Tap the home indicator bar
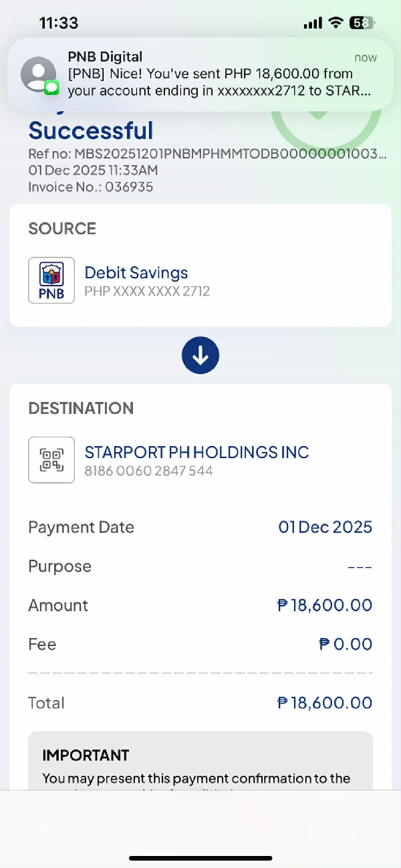The height and width of the screenshot is (868, 401). point(200,858)
